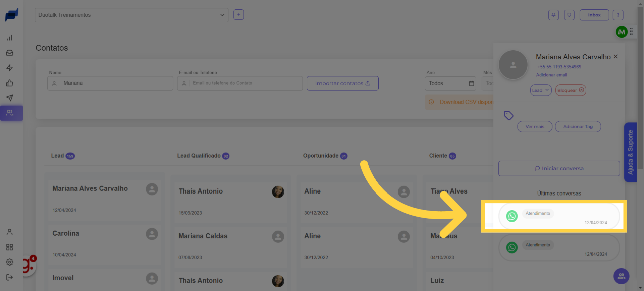Click the logout icon in sidebar
Screen dimensions: 644x291
pyautogui.click(x=10, y=277)
